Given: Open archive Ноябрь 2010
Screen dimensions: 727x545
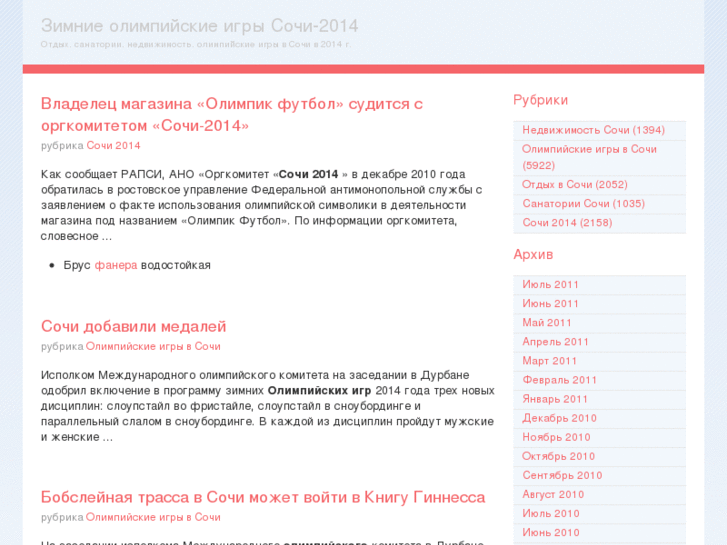Looking at the screenshot, I should click(x=556, y=437).
